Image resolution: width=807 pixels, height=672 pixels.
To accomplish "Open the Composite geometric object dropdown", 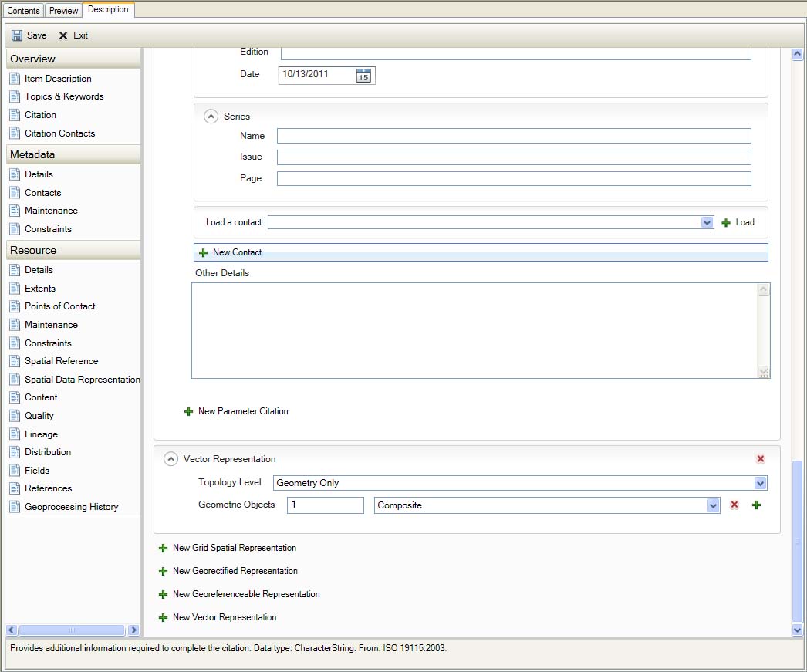I will (712, 505).
